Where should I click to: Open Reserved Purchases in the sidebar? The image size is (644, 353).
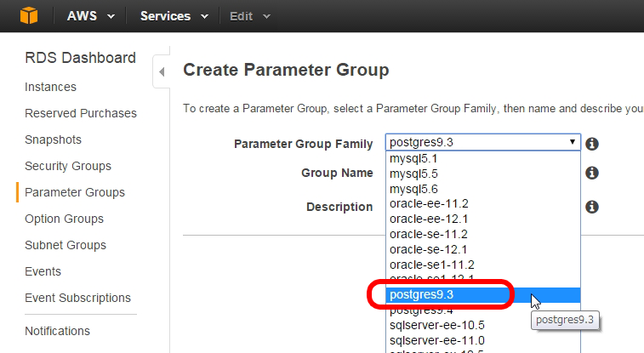coord(81,113)
